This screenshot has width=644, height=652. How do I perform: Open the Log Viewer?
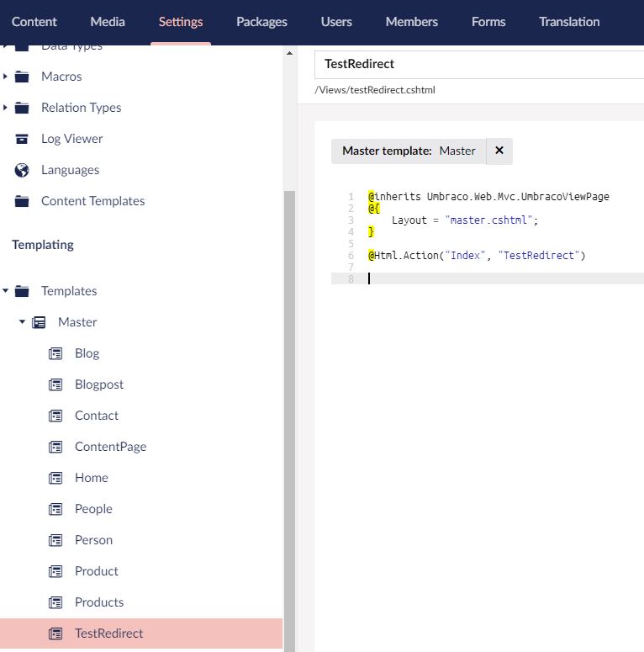pyautogui.click(x=71, y=139)
